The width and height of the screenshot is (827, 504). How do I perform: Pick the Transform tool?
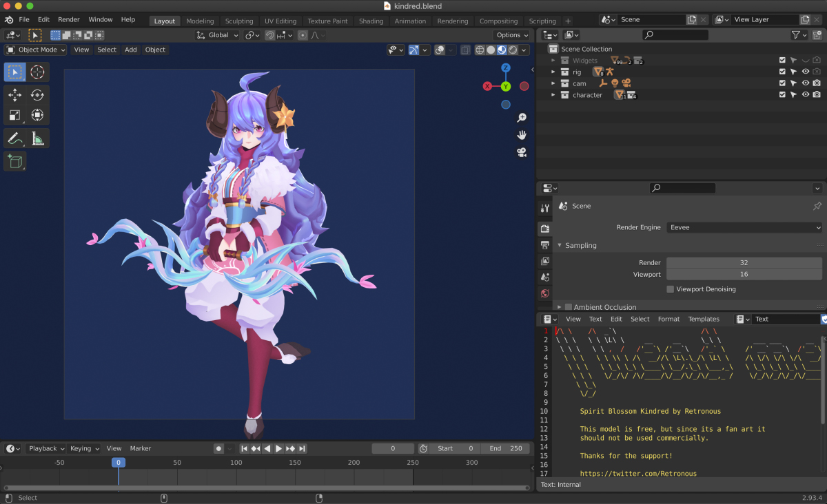(37, 115)
